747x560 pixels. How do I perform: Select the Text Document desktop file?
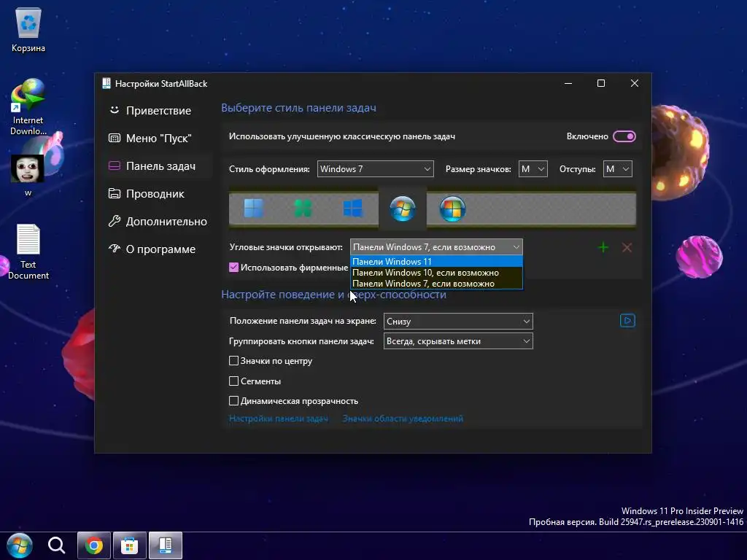click(x=28, y=252)
